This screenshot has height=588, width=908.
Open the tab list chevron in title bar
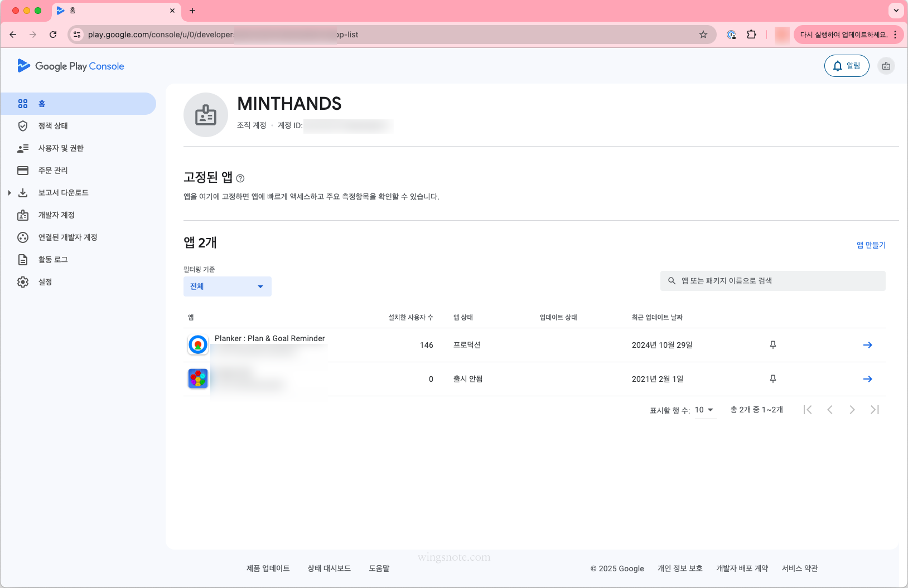[896, 11]
